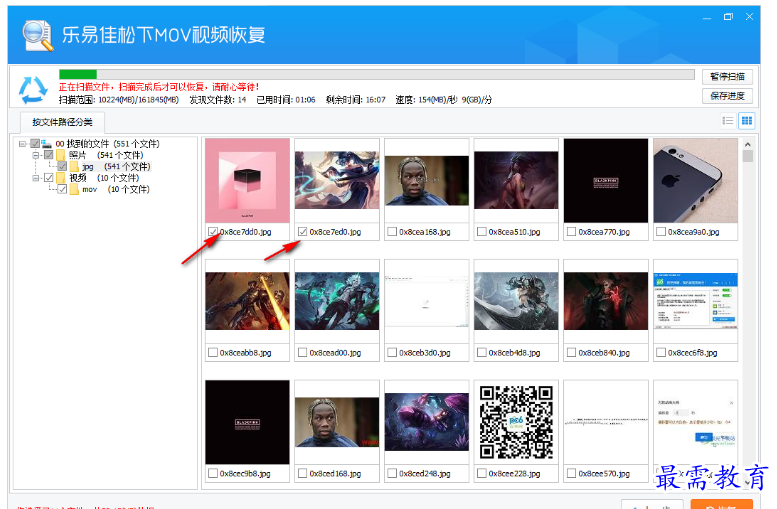Switch to list view icon

click(727, 121)
